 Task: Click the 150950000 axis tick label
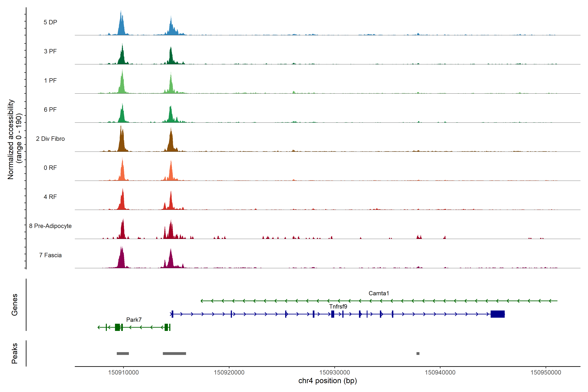pos(546,373)
